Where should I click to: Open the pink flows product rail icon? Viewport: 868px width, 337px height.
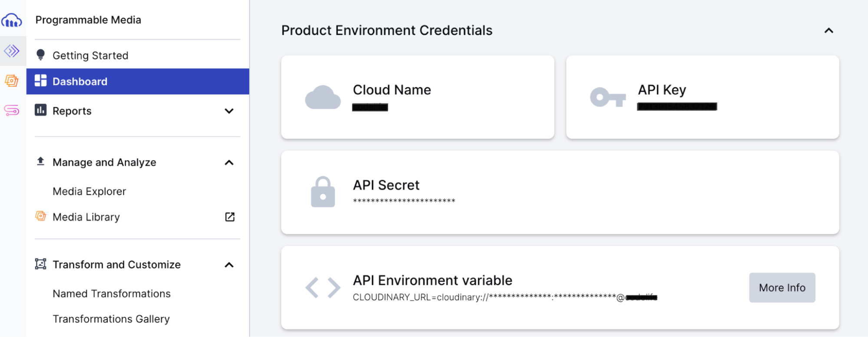[12, 111]
